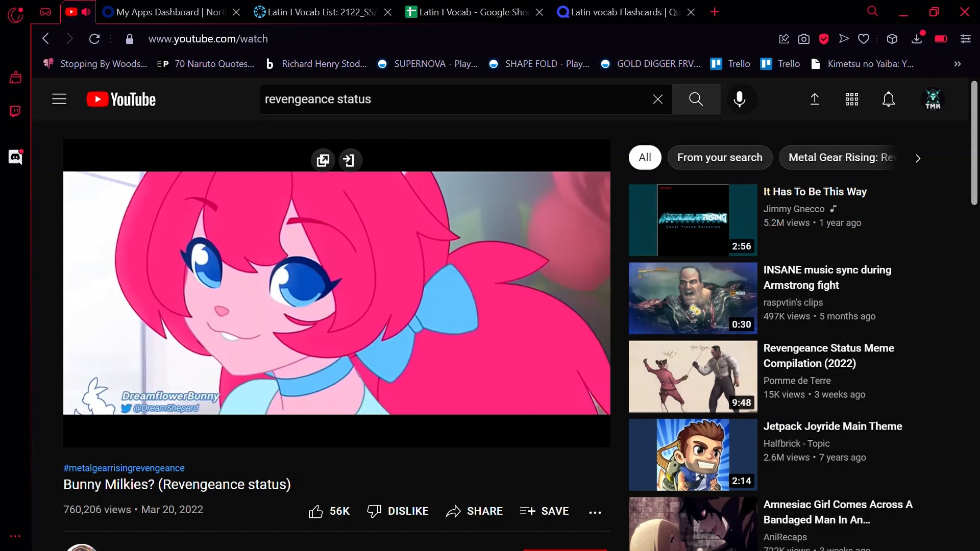This screenshot has width=980, height=551.
Task: Open SUPERNOVA - Play bookmark
Action: tap(428, 64)
